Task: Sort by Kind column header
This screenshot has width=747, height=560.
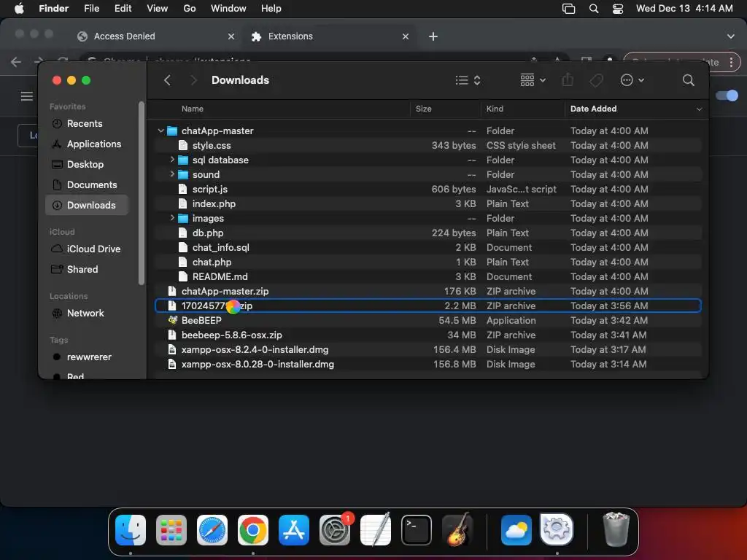Action: [x=495, y=109]
